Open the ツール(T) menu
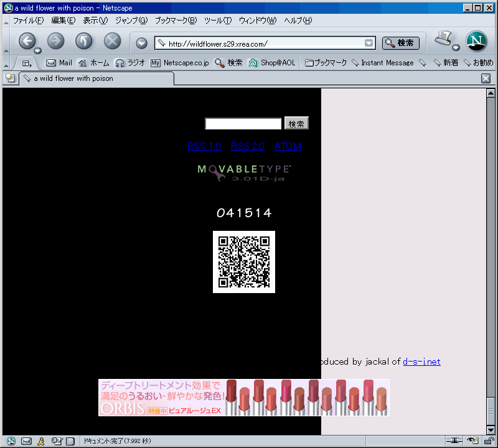The width and height of the screenshot is (498, 448). 218,21
